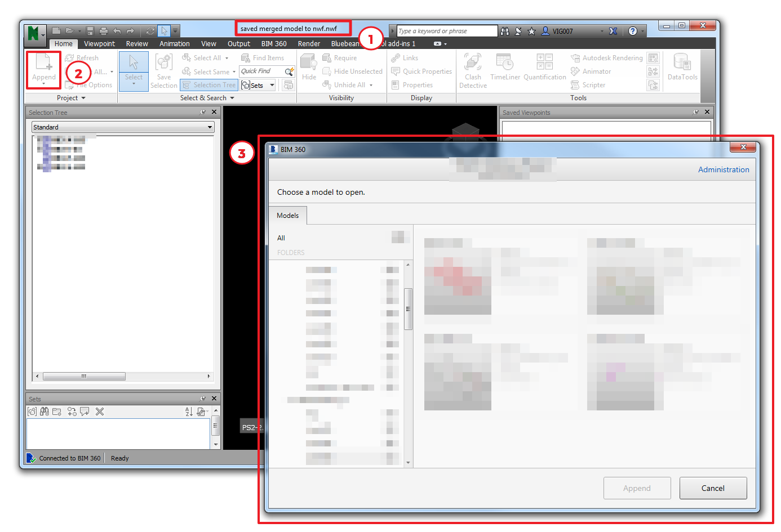
Task: Click the Find Items button
Action: (x=263, y=58)
